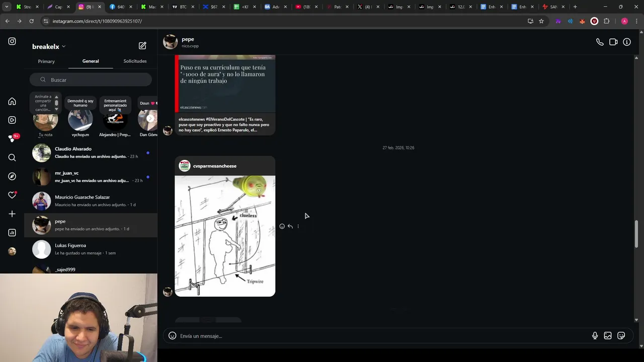
Task: Open the Search magnifier in left sidebar
Action: click(x=12, y=158)
